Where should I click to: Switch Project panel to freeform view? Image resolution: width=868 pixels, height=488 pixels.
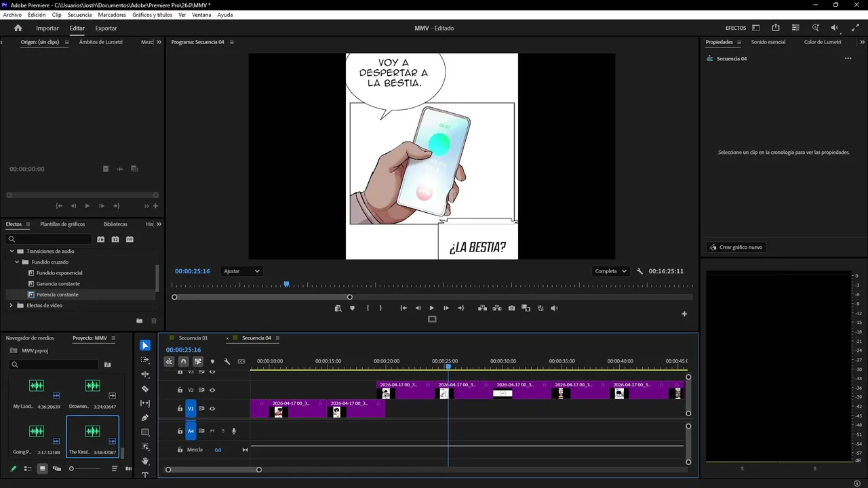pos(57,468)
